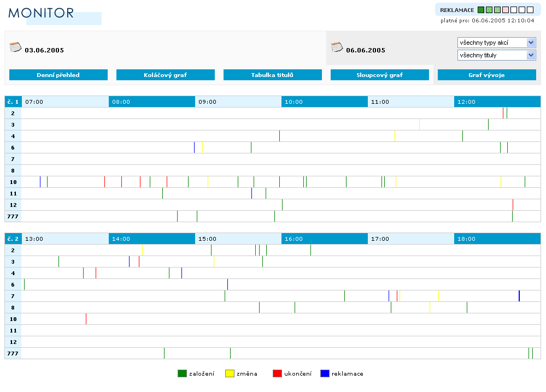The width and height of the screenshot is (546, 392).
Task: Click the 16:00 timeline header cell
Action: [x=324, y=239]
